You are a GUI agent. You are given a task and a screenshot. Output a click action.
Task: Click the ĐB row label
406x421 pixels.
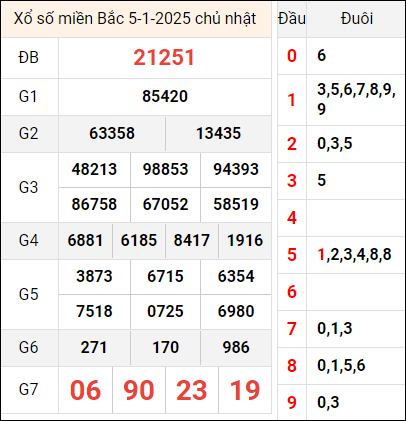click(x=29, y=58)
